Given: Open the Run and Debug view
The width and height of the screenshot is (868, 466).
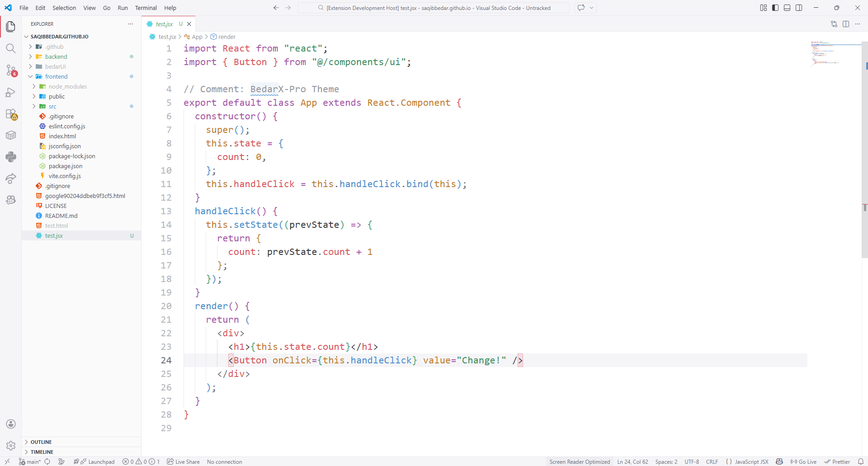Looking at the screenshot, I should click(x=10, y=92).
